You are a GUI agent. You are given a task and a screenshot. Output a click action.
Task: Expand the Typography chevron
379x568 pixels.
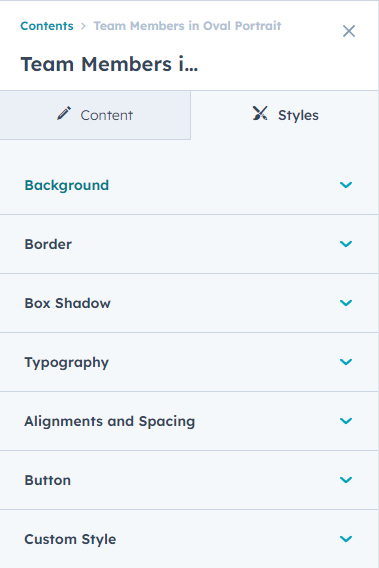(x=346, y=362)
